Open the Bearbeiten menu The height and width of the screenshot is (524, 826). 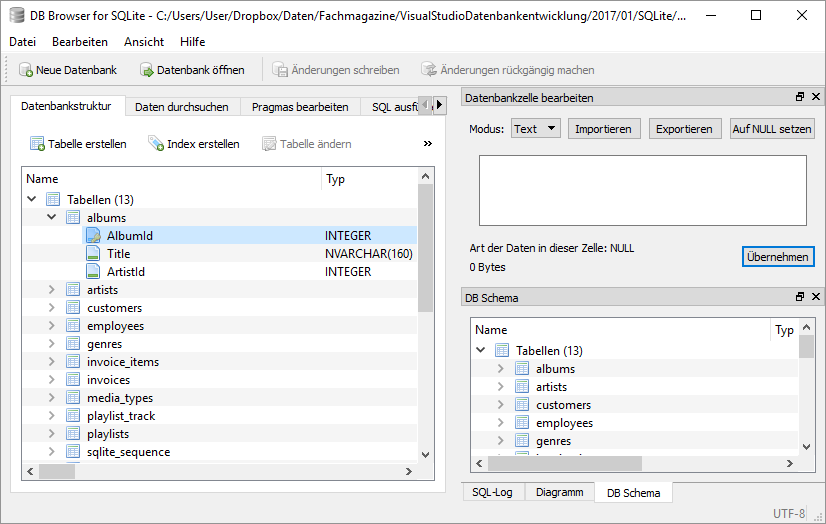[80, 42]
